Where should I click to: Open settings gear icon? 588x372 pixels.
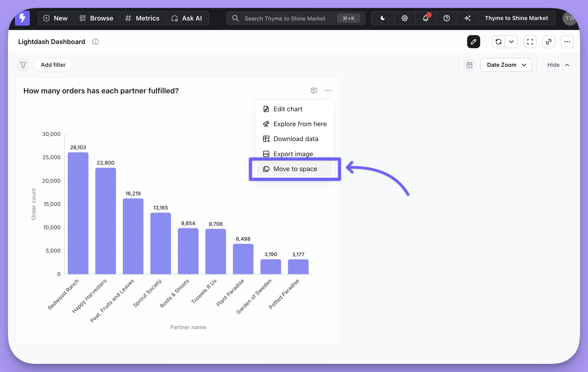404,18
